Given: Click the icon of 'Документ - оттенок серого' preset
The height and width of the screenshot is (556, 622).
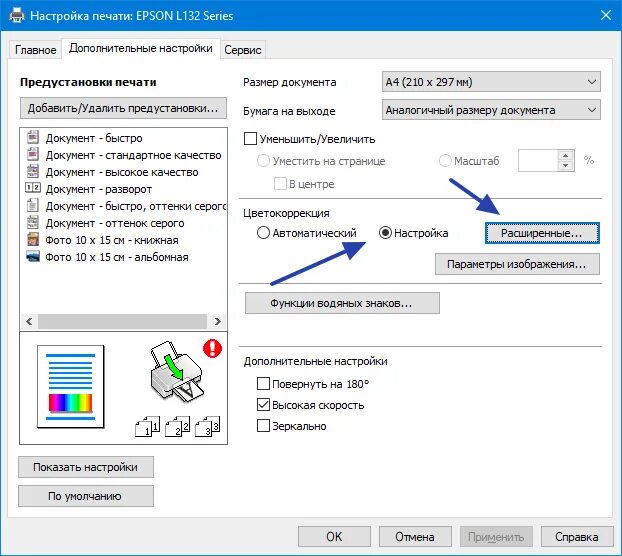Looking at the screenshot, I should 33,222.
